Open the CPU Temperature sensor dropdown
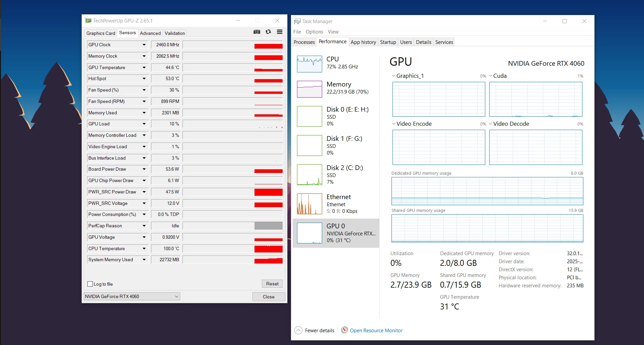Viewport: 644px width, 345px height. [144, 248]
